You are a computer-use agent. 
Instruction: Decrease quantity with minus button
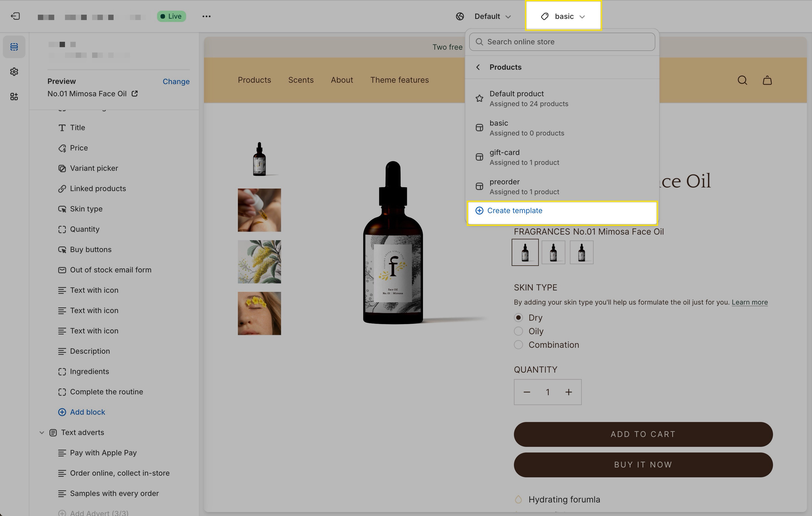pos(527,392)
